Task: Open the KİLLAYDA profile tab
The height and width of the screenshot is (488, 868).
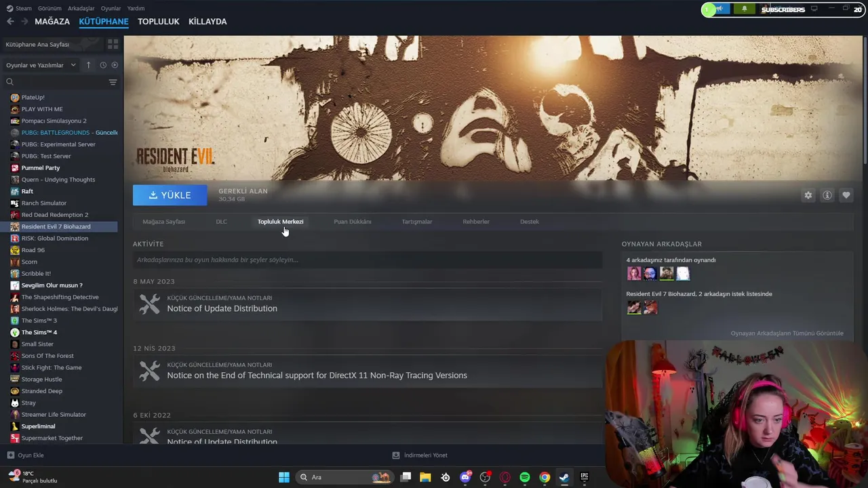Action: click(208, 22)
